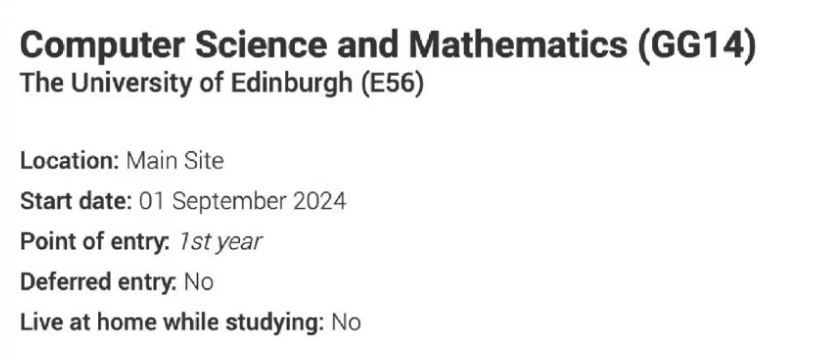Click the Start date label

point(76,201)
